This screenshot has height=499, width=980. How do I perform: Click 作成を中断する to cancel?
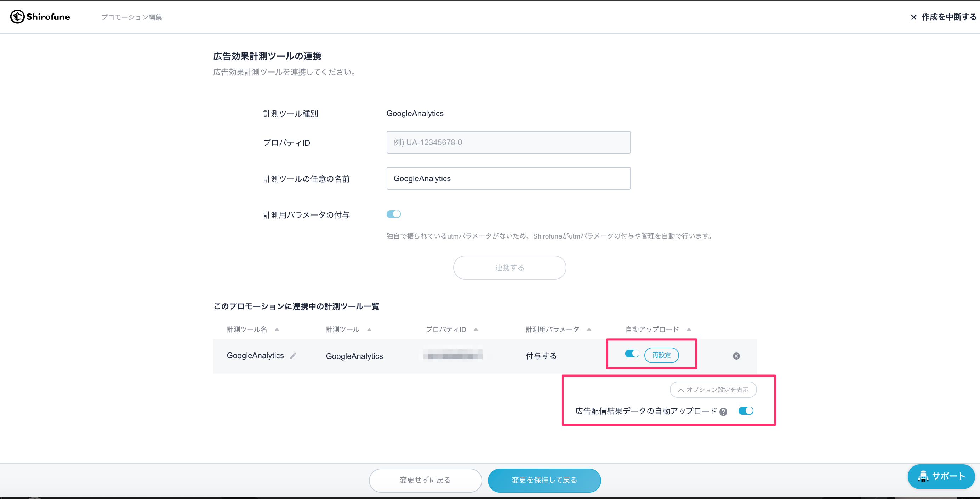(943, 17)
